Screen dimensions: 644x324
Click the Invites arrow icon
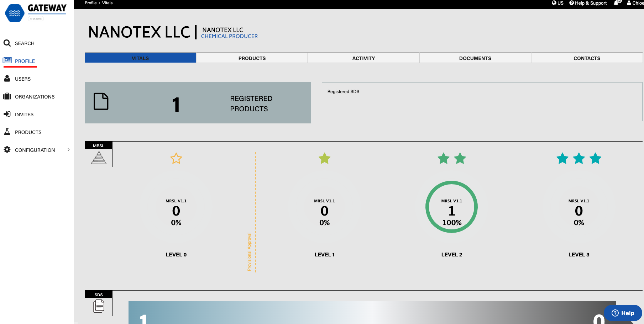coord(7,114)
